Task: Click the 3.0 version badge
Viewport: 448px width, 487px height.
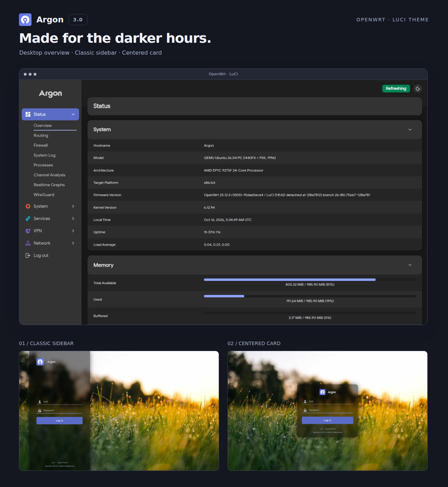Action: tap(78, 20)
